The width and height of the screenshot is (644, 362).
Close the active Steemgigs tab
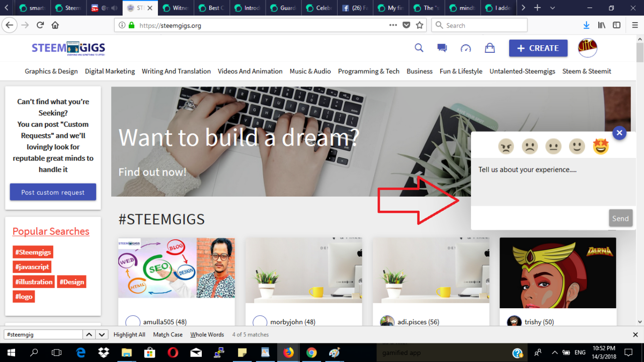click(x=150, y=8)
